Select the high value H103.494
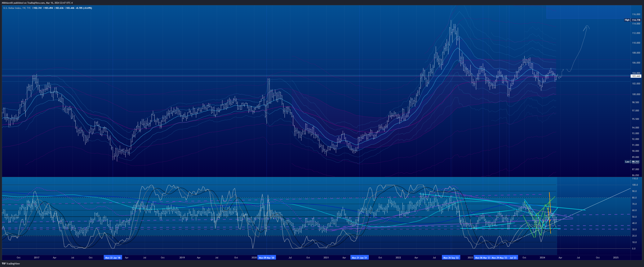Screen dimensions: 644x267 [x=48, y=8]
